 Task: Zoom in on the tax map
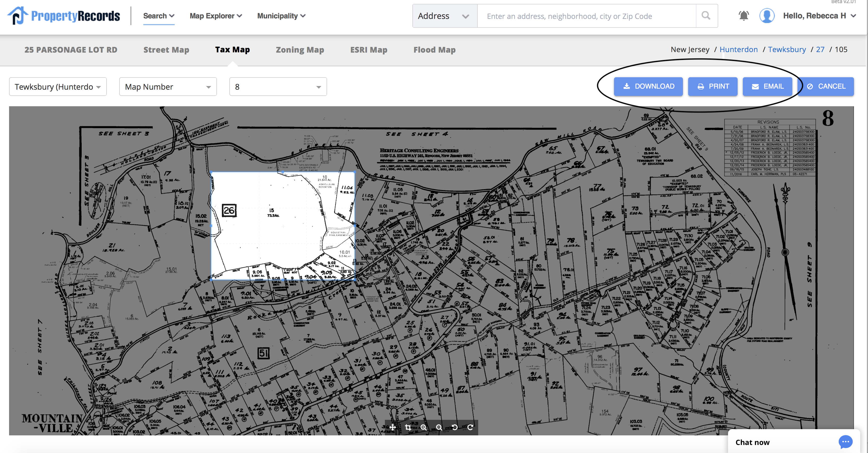tap(424, 427)
